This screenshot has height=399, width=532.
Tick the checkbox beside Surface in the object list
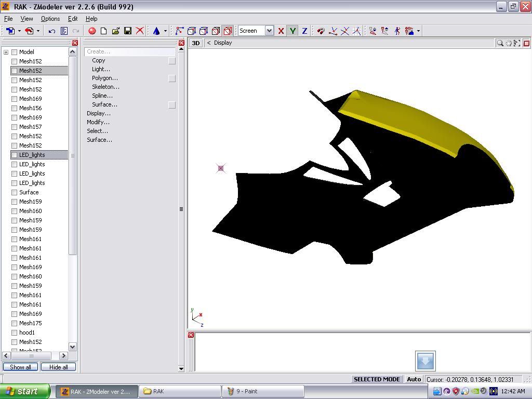coord(15,192)
